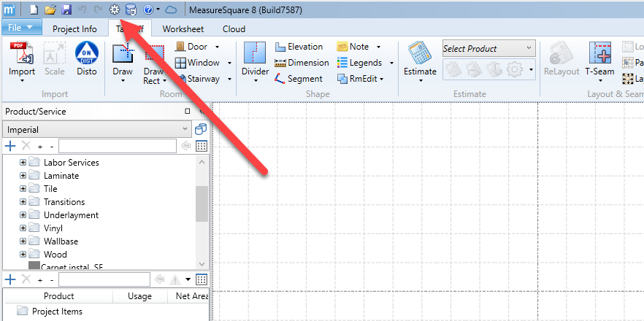Image resolution: width=644 pixels, height=321 pixels.
Task: Click the product tree vertical scrollbar
Action: (x=202, y=204)
